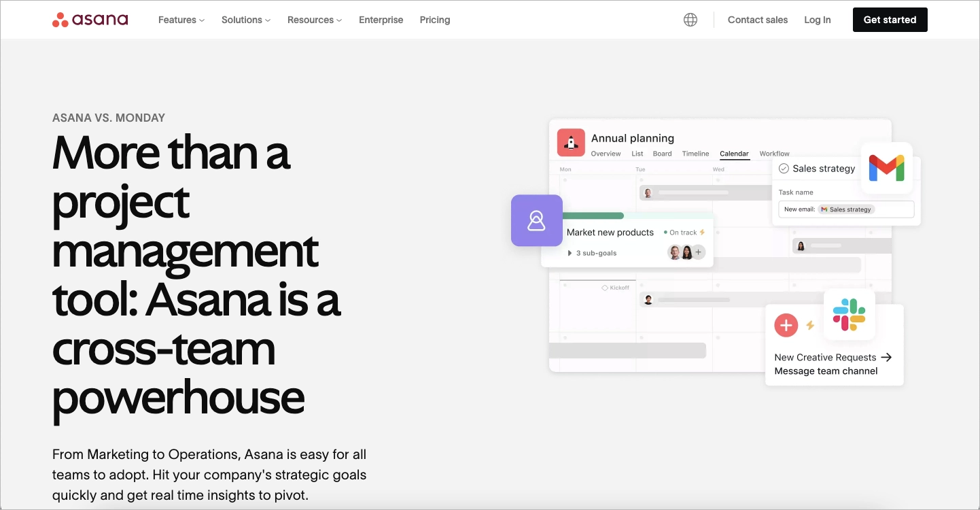Open the Resources dropdown
Screen dimensions: 980x510
(313, 20)
